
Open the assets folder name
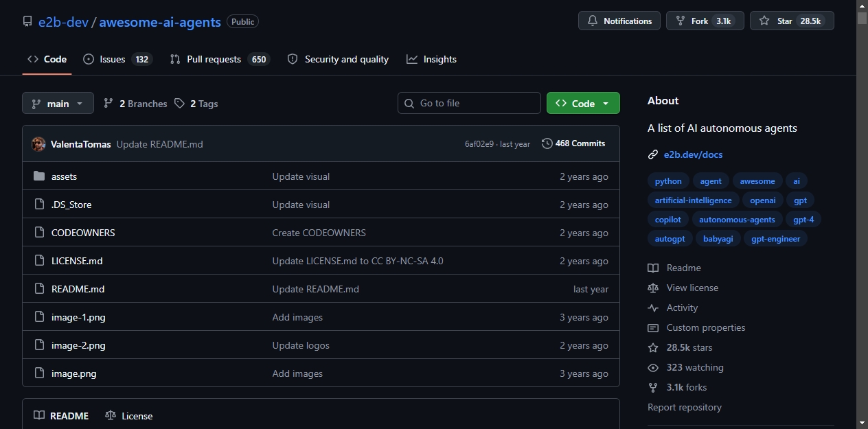click(64, 176)
